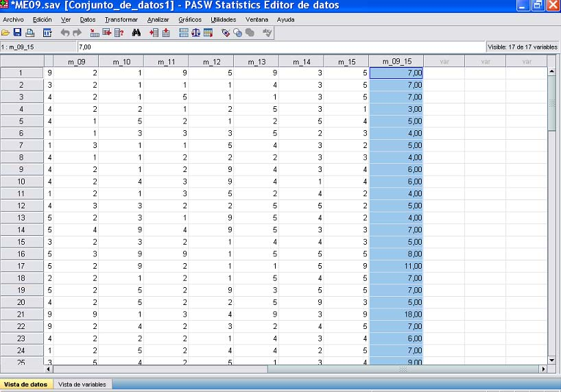561x392 pixels.
Task: Click the Weight Cases scales icon
Action: point(196,32)
